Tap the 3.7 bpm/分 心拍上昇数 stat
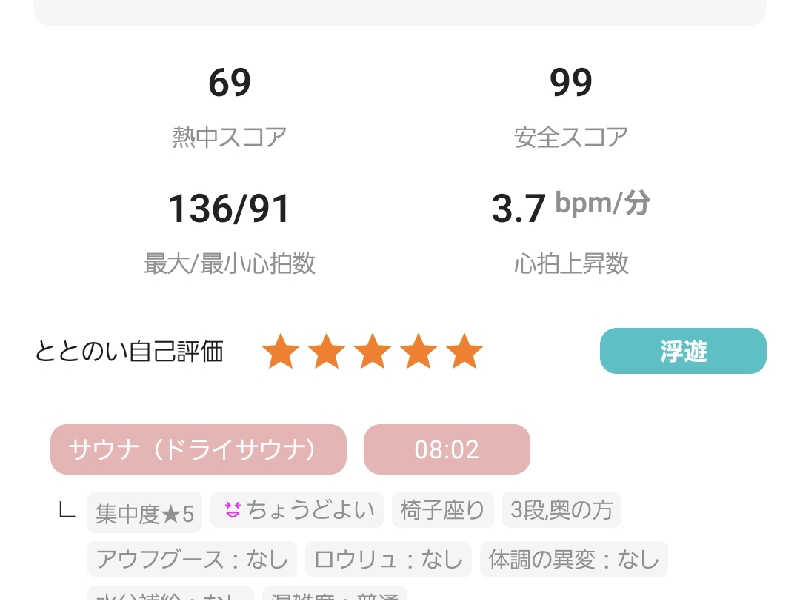Image resolution: width=800 pixels, height=600 pixels. pyautogui.click(x=571, y=208)
